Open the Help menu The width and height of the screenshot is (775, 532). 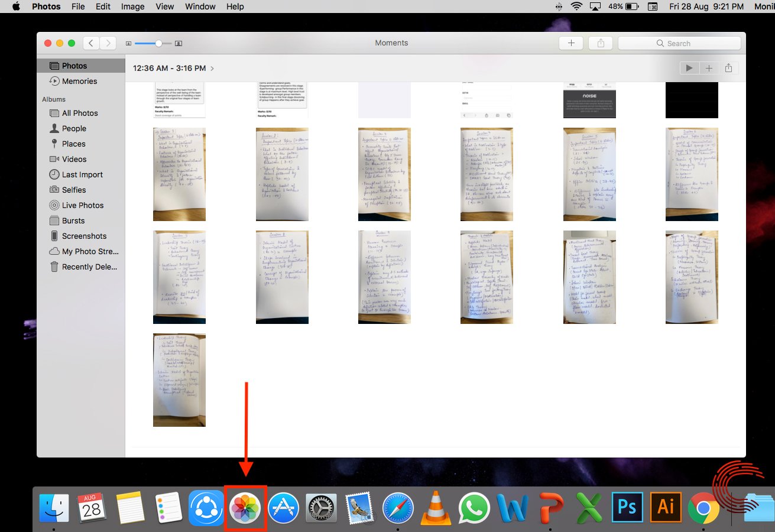[235, 7]
